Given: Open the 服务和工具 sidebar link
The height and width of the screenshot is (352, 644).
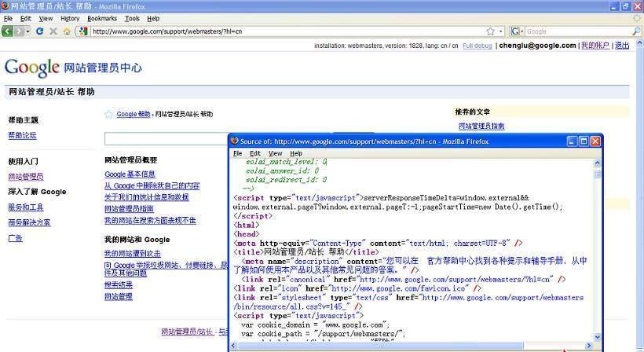Looking at the screenshot, I should (x=25, y=207).
